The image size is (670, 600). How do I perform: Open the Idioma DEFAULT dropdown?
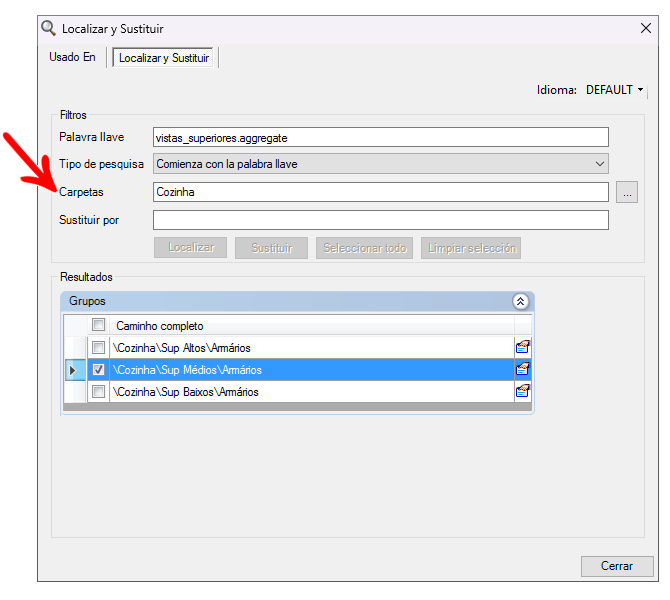[x=615, y=89]
